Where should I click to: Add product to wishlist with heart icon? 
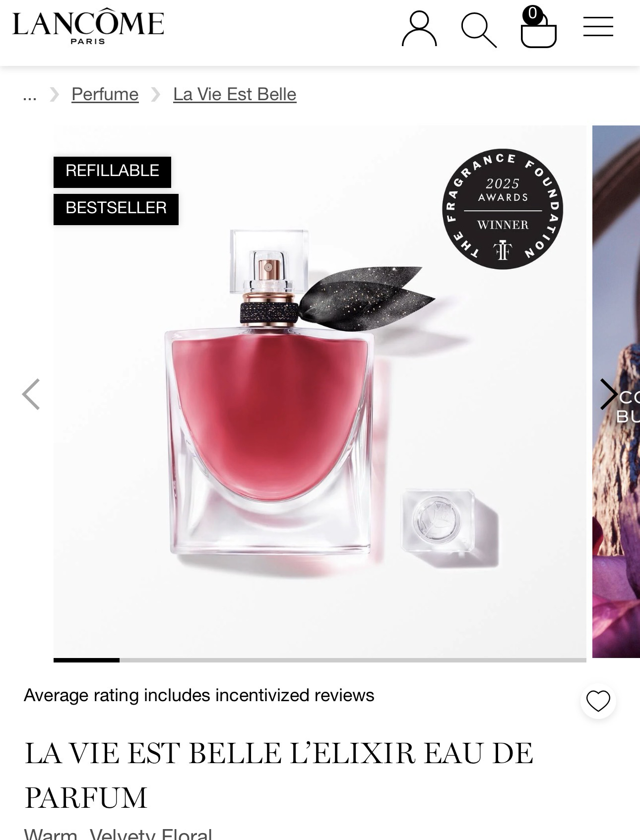pyautogui.click(x=598, y=701)
